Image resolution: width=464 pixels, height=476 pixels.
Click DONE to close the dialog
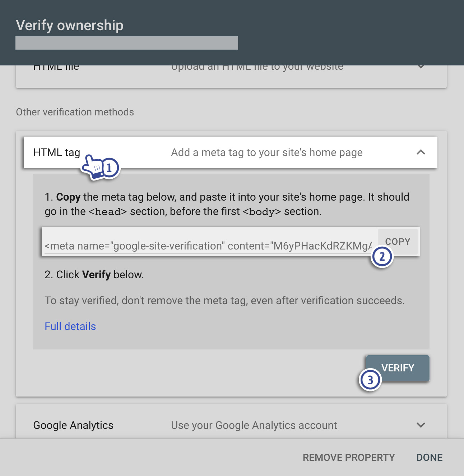click(429, 457)
